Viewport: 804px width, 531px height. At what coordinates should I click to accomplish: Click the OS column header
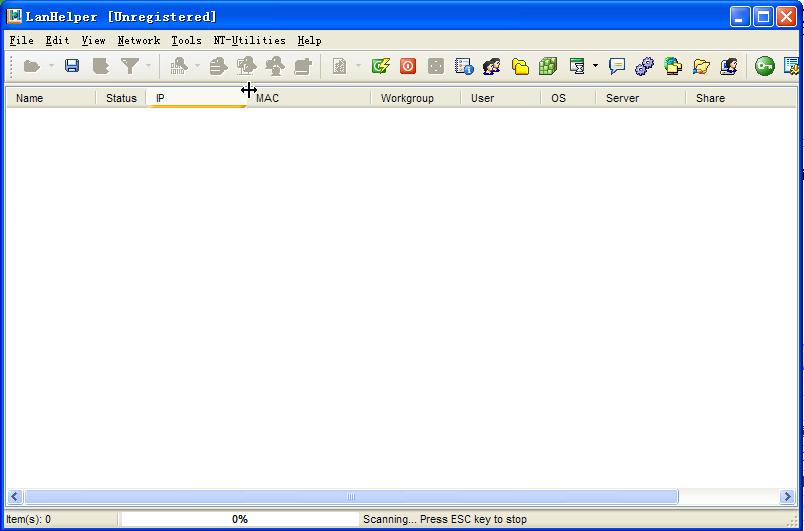pyautogui.click(x=568, y=98)
